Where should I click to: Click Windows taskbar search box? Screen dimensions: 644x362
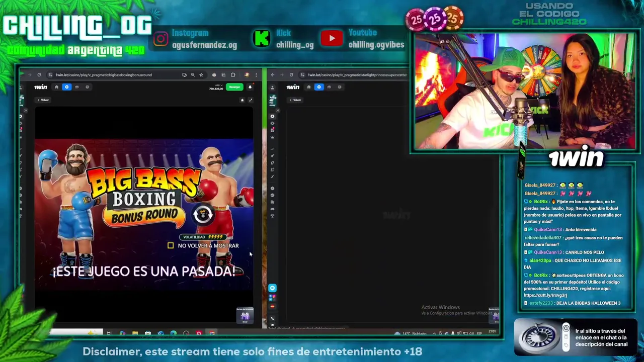click(76, 332)
